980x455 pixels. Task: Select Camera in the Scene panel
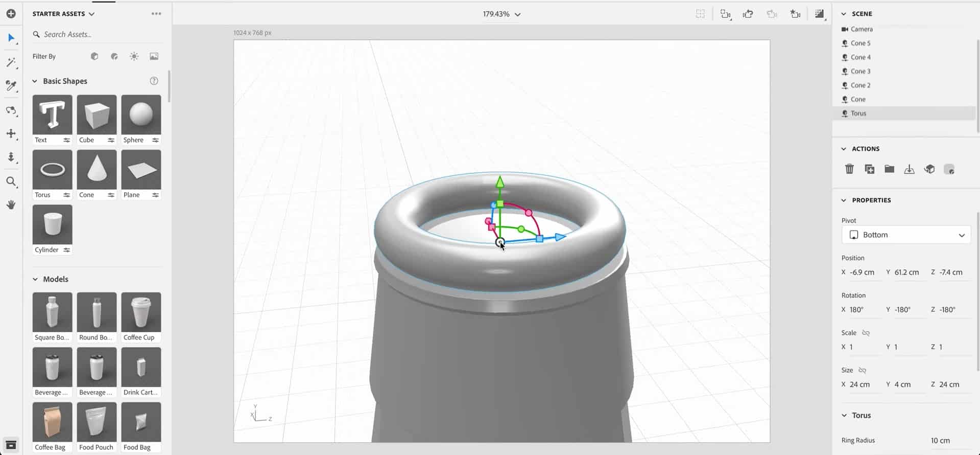(862, 29)
